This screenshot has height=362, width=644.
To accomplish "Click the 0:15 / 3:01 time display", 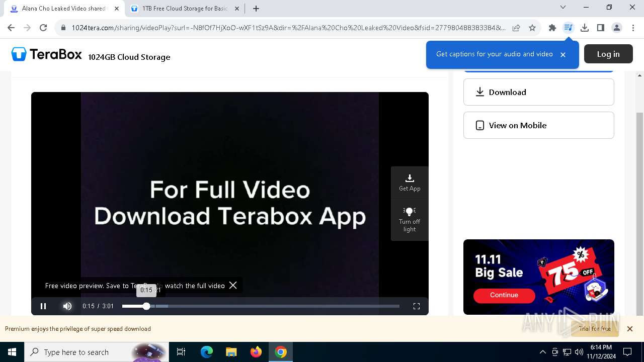I will [x=98, y=306].
